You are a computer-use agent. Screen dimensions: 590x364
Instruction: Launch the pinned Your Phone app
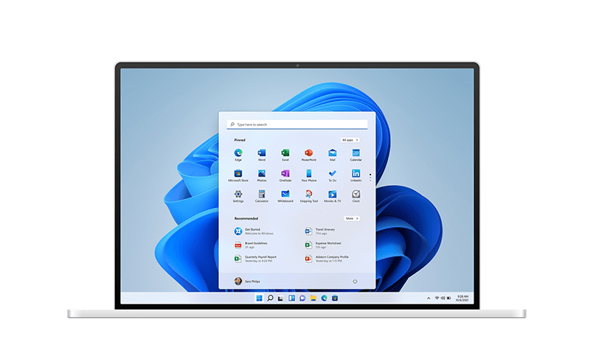(x=308, y=175)
